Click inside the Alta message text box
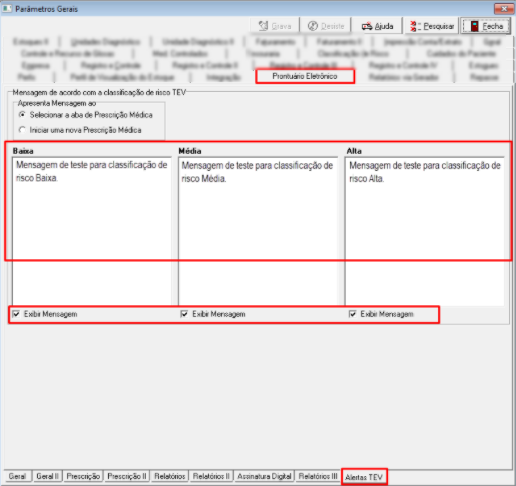The image size is (516, 486). (425, 231)
